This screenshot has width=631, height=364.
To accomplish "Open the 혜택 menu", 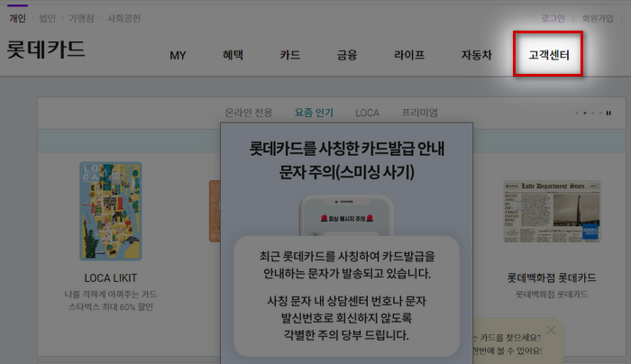I will point(233,54).
